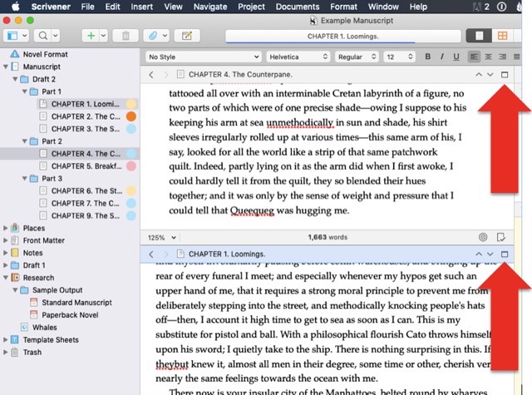
Task: Open the binder View toggle icon
Action: pyautogui.click(x=12, y=36)
